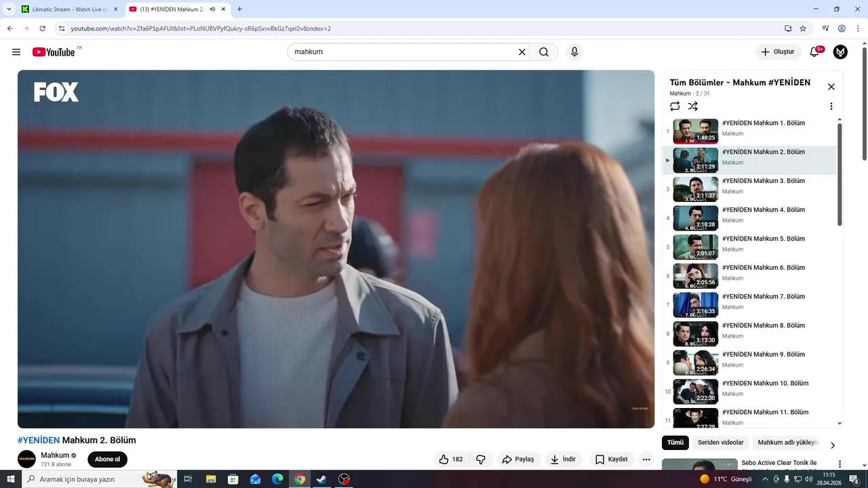The width and height of the screenshot is (868, 488).
Task: Open more actions menu beside Kaydet
Action: [646, 460]
